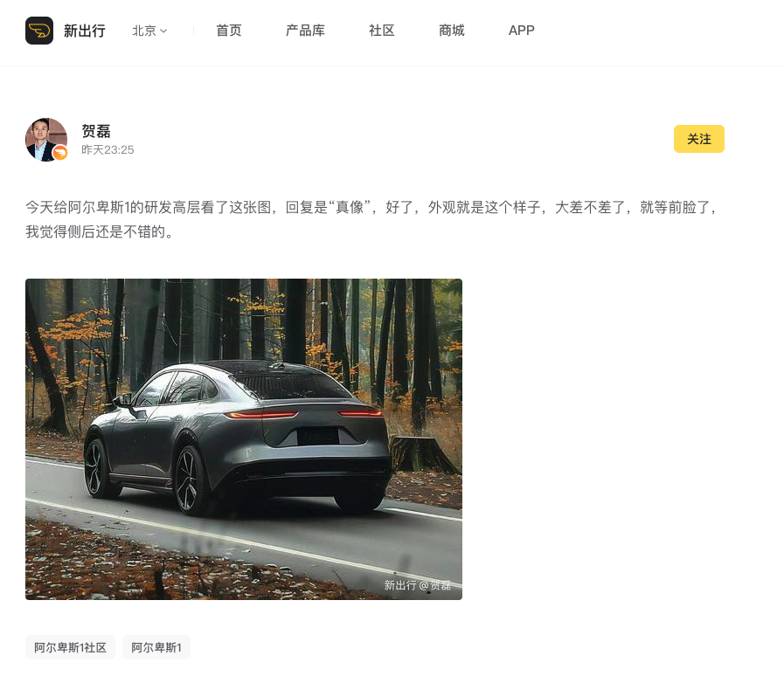Screen dimensions: 784x697
Task: Open the 阿尔卑斯1社区 tag
Action: click(x=70, y=647)
